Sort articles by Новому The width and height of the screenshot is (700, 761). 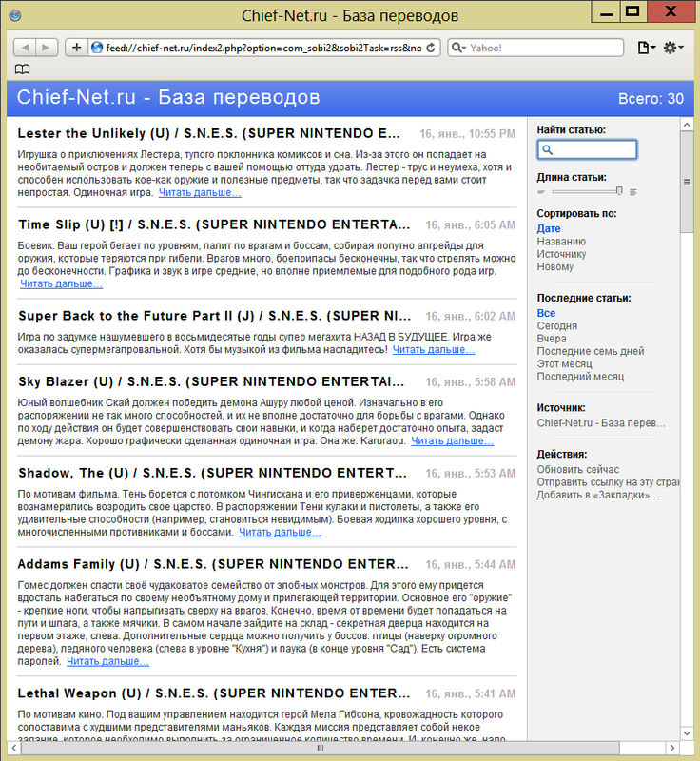click(554, 266)
